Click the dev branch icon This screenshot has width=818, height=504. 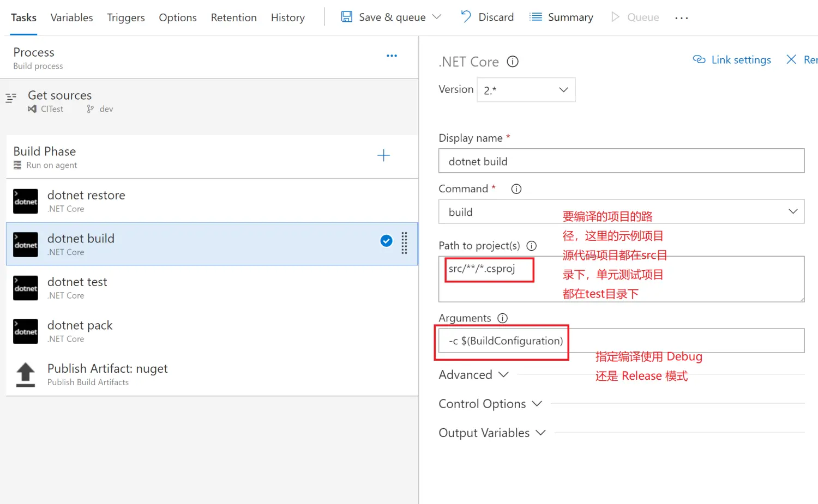[90, 109]
